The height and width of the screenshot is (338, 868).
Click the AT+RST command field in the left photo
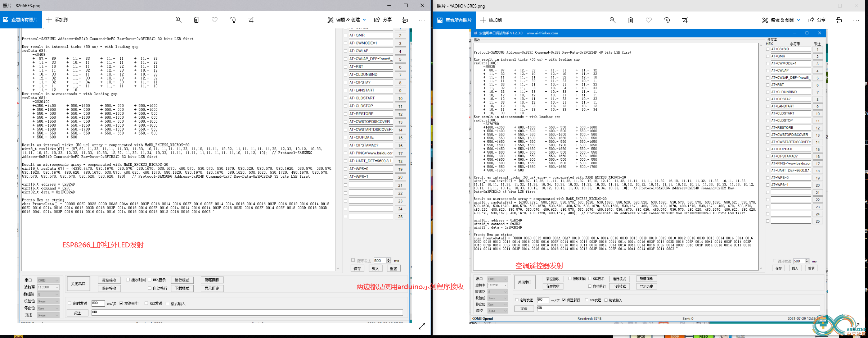[x=371, y=67]
